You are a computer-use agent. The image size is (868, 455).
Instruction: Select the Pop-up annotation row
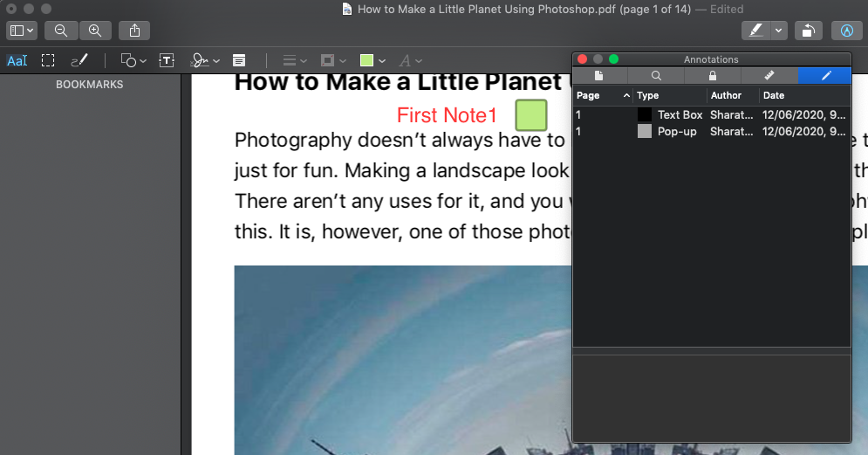(711, 131)
